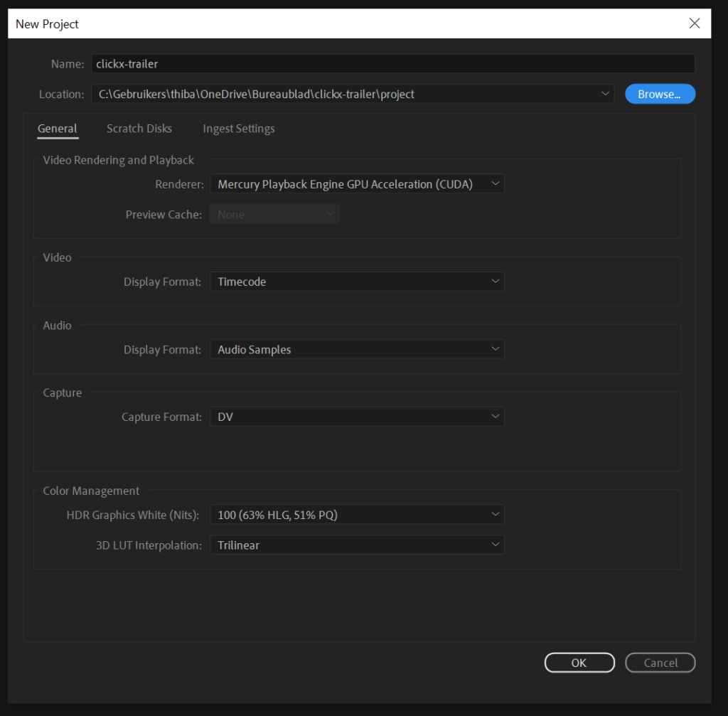728x716 pixels.
Task: Click the Audio section heading
Action: (x=57, y=326)
